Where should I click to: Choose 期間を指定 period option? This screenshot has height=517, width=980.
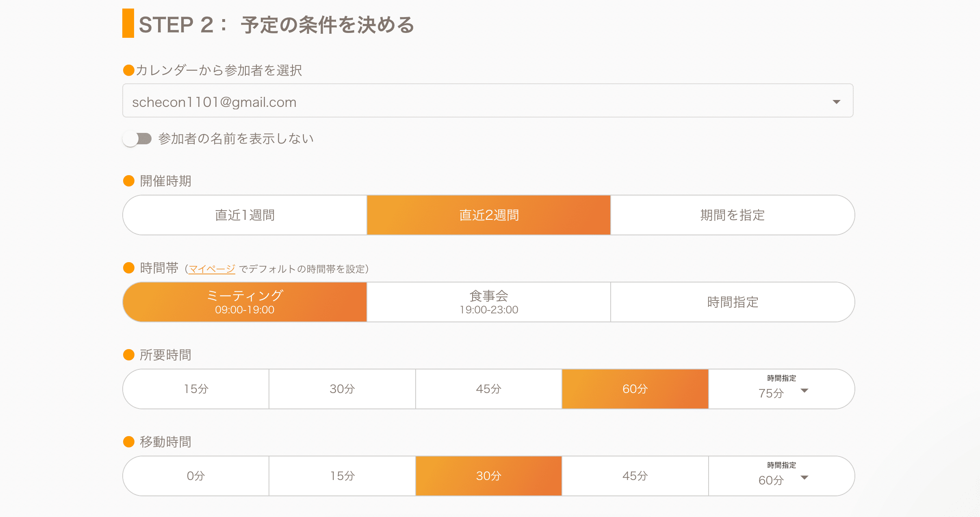[733, 215]
